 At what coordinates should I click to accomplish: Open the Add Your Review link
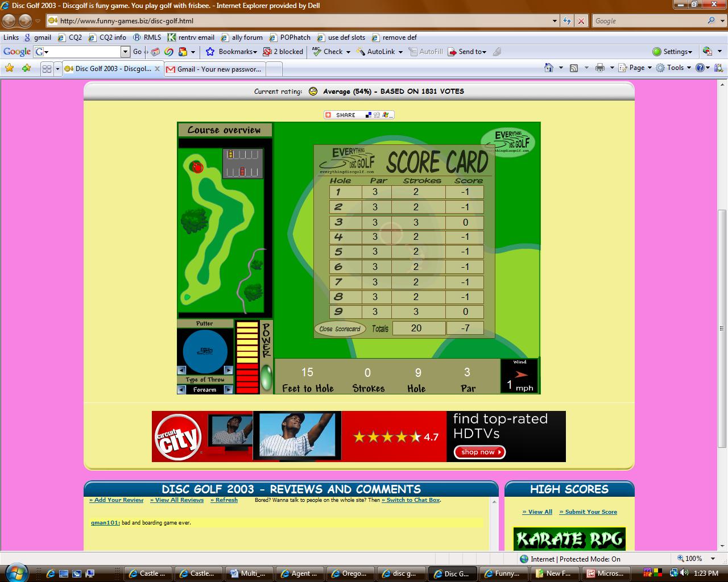tap(117, 500)
